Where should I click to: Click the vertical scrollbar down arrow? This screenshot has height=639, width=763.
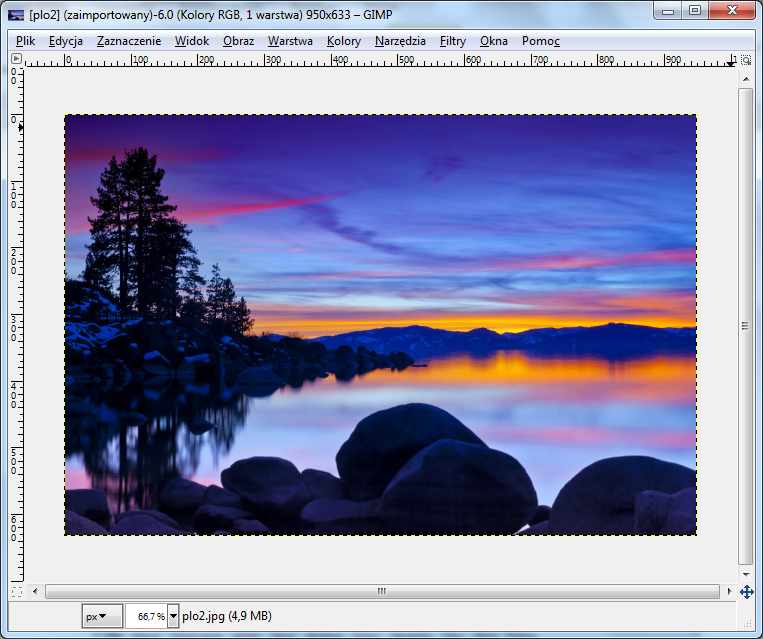746,575
